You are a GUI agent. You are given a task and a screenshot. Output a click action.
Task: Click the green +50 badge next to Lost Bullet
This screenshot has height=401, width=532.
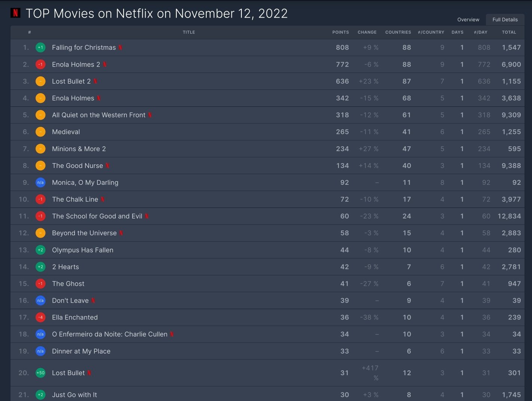point(40,373)
